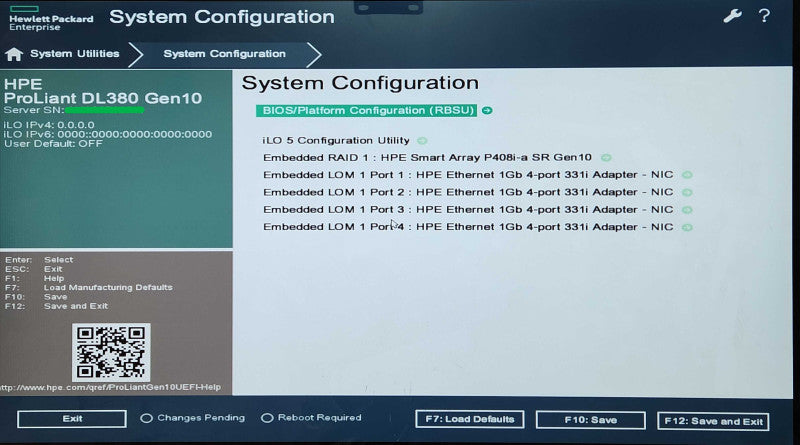Open Embedded RAID 1 Smart Array P408i-a
Image resolution: width=800 pixels, height=445 pixels.
click(427, 158)
